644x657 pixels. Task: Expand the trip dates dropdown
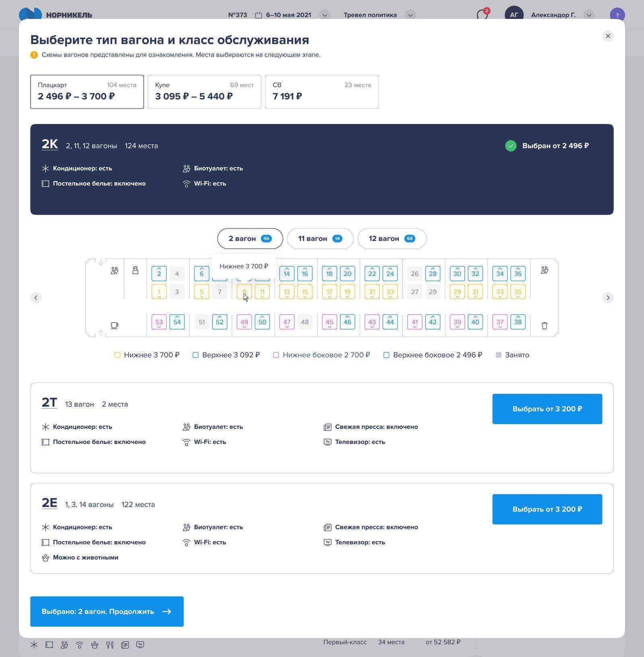[324, 15]
